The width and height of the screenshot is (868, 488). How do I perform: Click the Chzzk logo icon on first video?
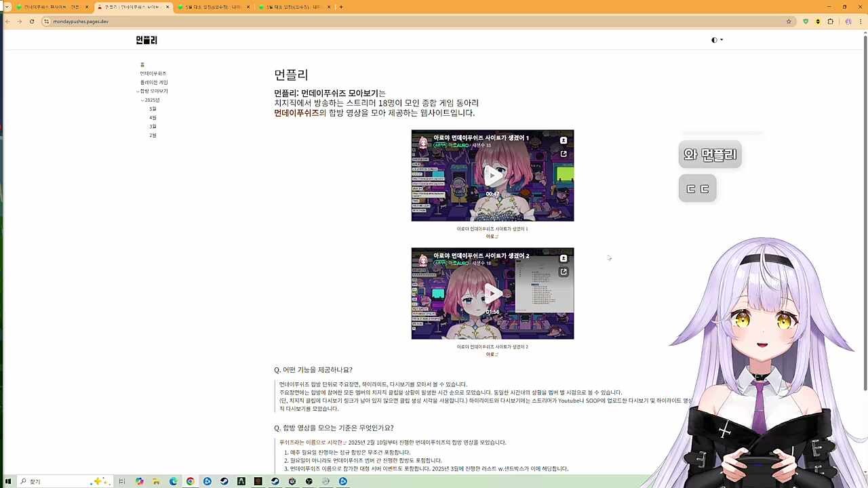pos(564,140)
